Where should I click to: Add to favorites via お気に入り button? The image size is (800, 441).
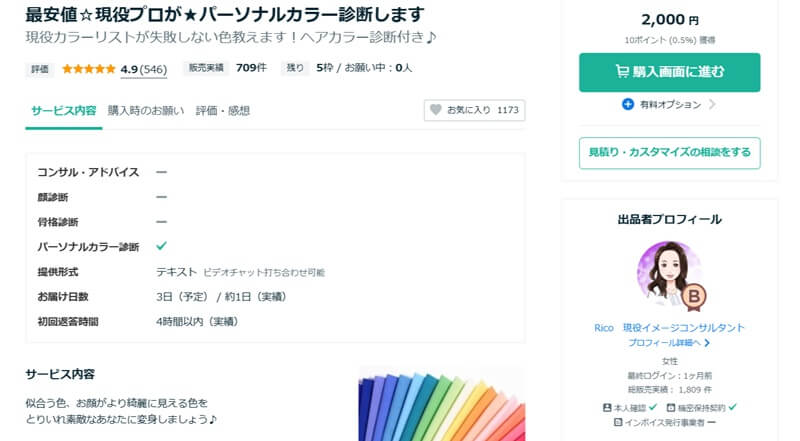coord(474,110)
